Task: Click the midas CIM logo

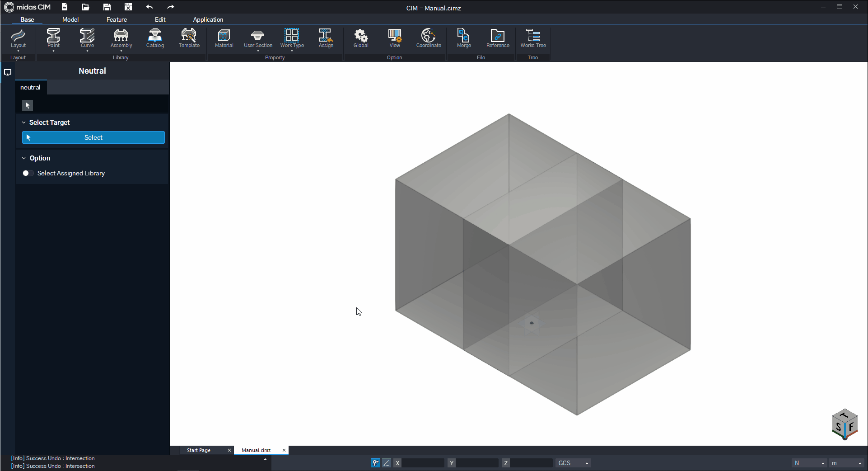Action: coord(28,7)
